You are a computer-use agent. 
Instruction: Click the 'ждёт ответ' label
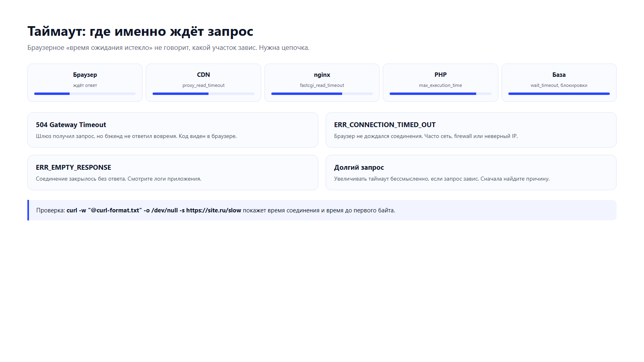(x=85, y=85)
